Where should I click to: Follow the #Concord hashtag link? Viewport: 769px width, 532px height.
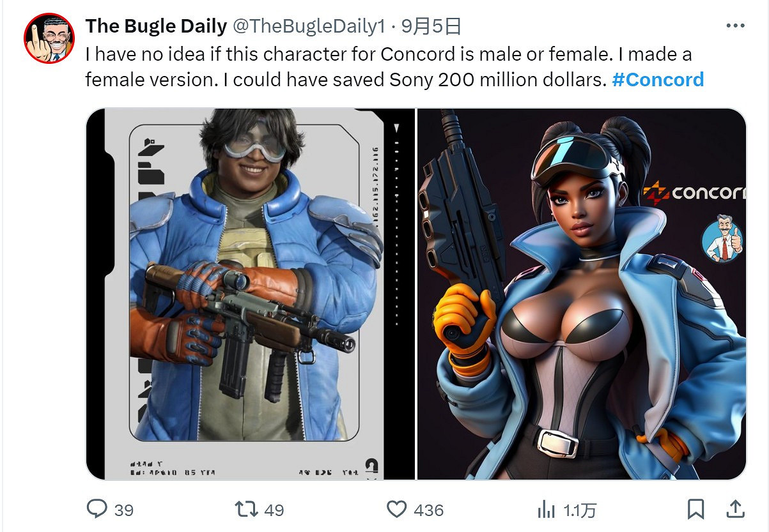click(658, 80)
